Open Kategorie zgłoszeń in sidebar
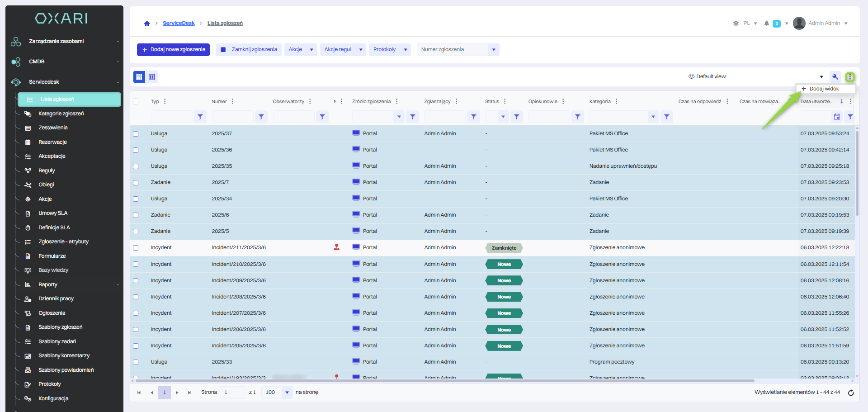The height and width of the screenshot is (412, 868). click(61, 114)
